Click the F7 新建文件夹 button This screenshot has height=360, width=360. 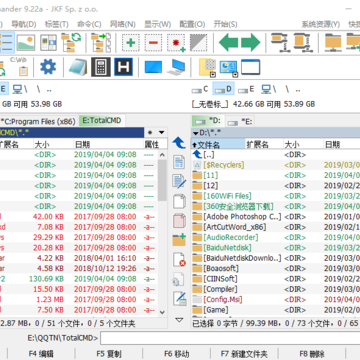(244, 354)
